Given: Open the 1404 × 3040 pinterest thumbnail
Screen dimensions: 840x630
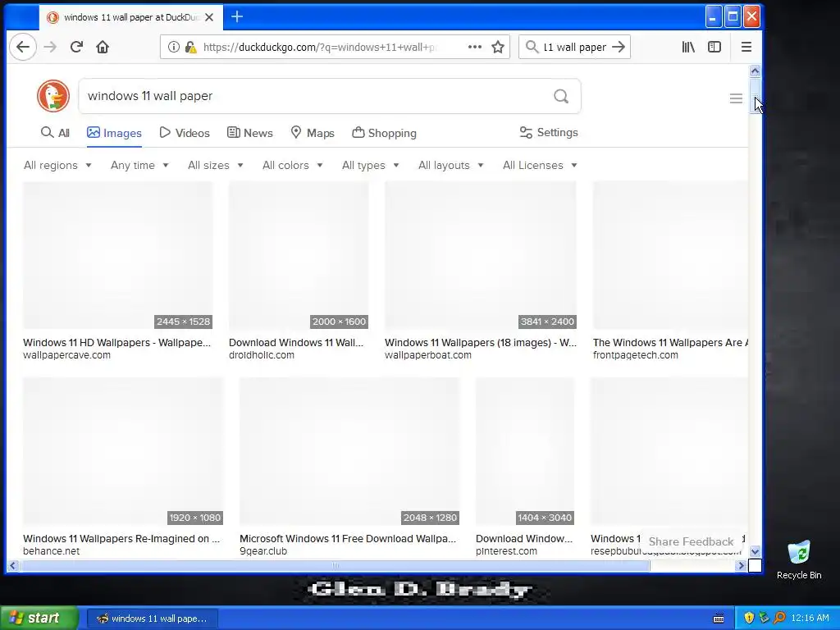Looking at the screenshot, I should pos(525,452).
